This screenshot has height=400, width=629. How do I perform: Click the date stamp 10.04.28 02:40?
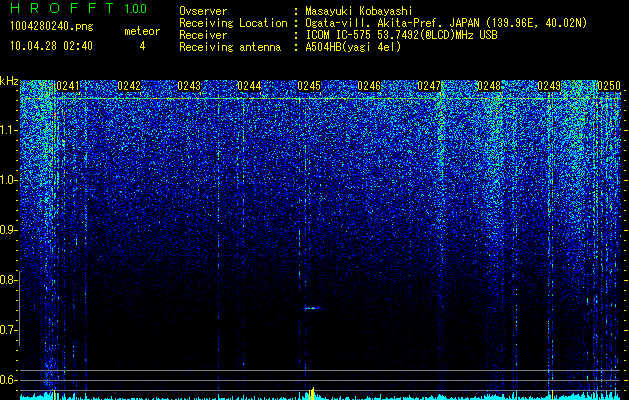point(51,46)
